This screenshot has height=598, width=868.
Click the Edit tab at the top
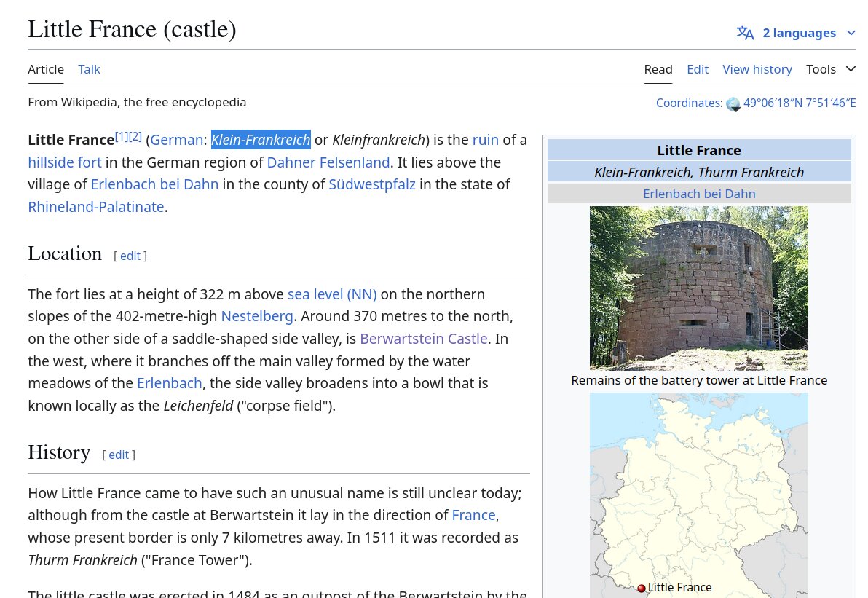[697, 69]
